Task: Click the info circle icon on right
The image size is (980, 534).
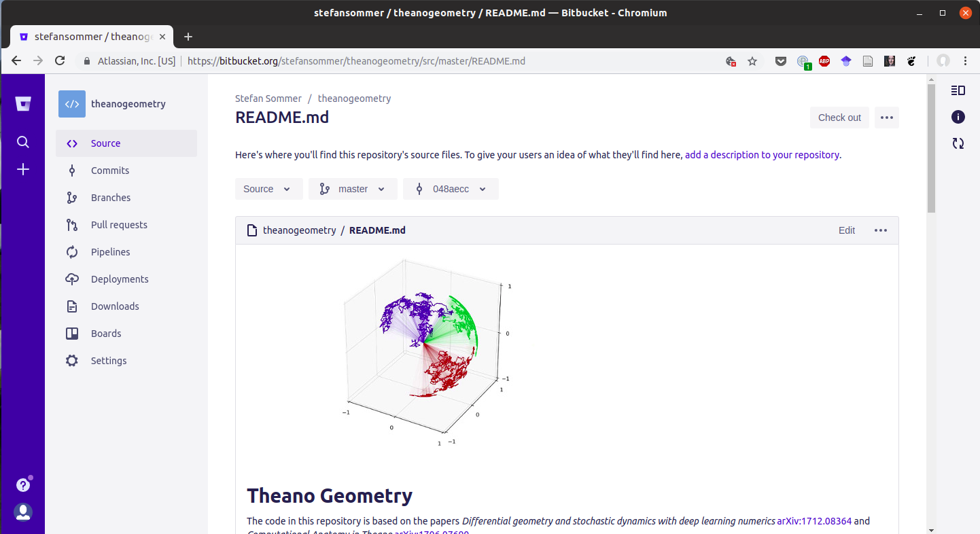Action: [958, 117]
